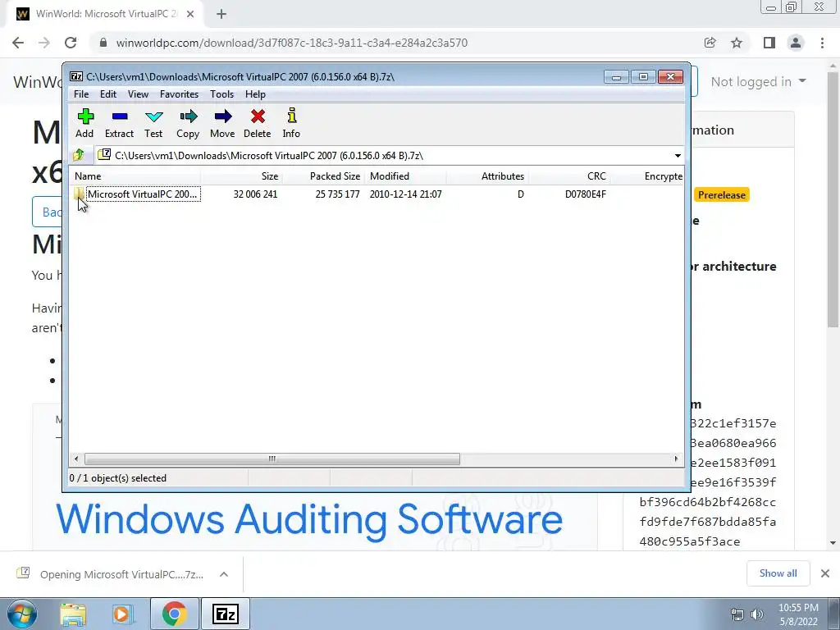Open the Chrome profile avatar

[796, 43]
